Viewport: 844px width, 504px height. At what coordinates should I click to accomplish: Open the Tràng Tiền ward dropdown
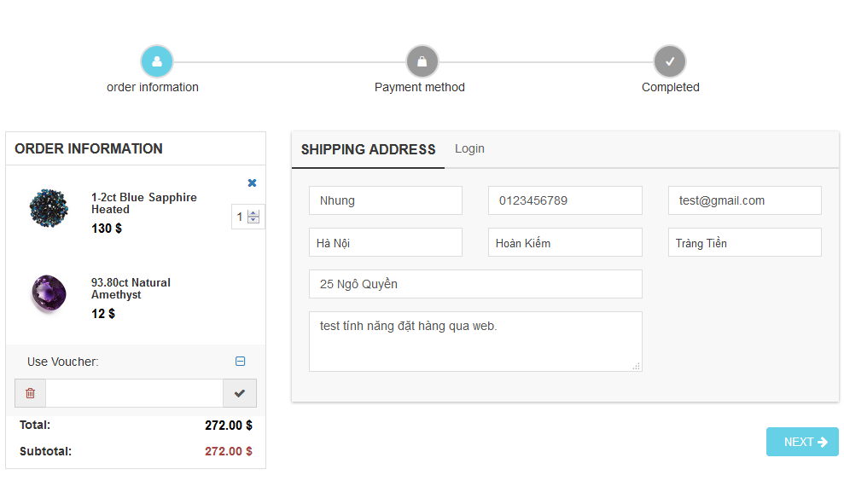[744, 242]
